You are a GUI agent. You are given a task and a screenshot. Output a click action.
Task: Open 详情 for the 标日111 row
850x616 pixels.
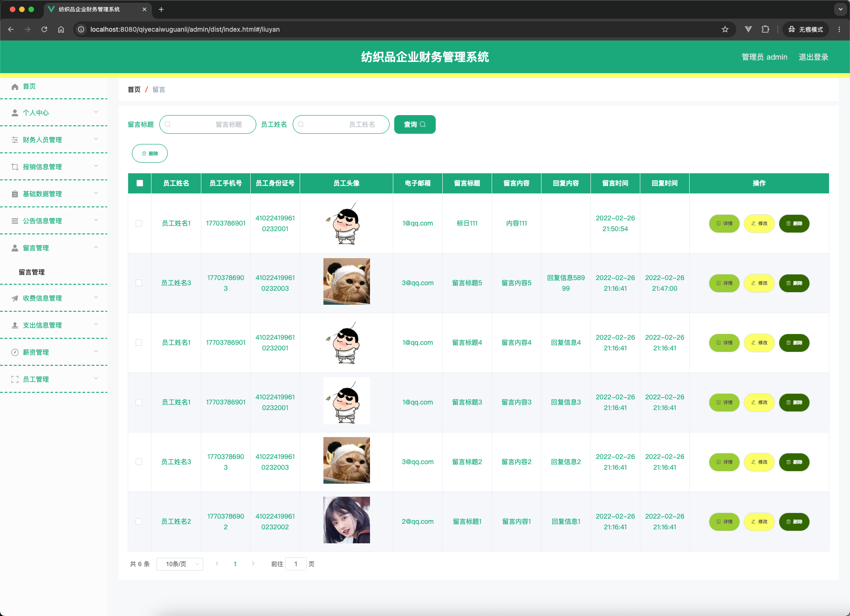coord(724,224)
